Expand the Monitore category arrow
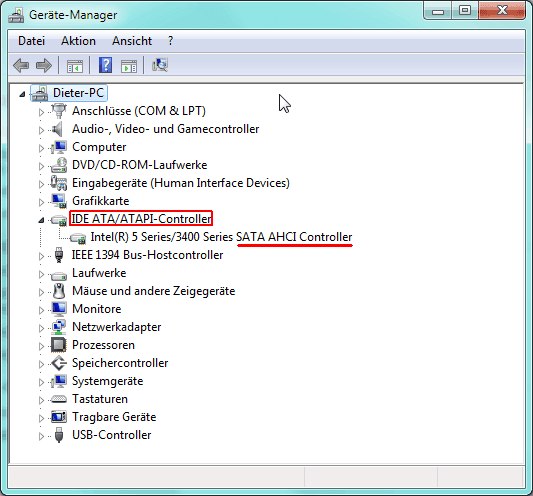 pos(41,310)
